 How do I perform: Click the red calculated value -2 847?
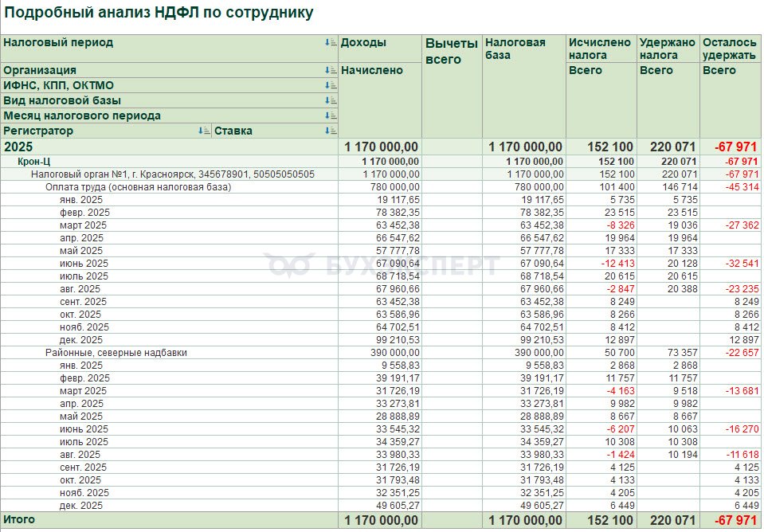click(621, 289)
